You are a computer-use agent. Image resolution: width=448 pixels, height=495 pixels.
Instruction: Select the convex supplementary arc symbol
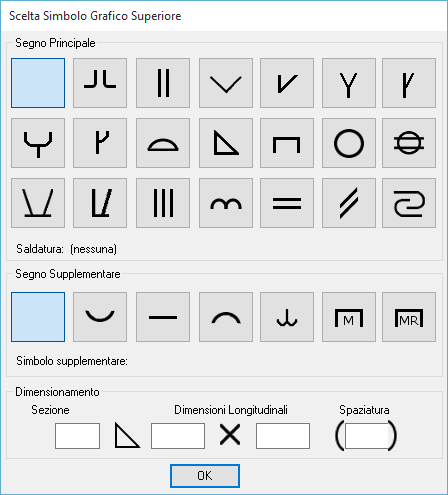pos(226,317)
